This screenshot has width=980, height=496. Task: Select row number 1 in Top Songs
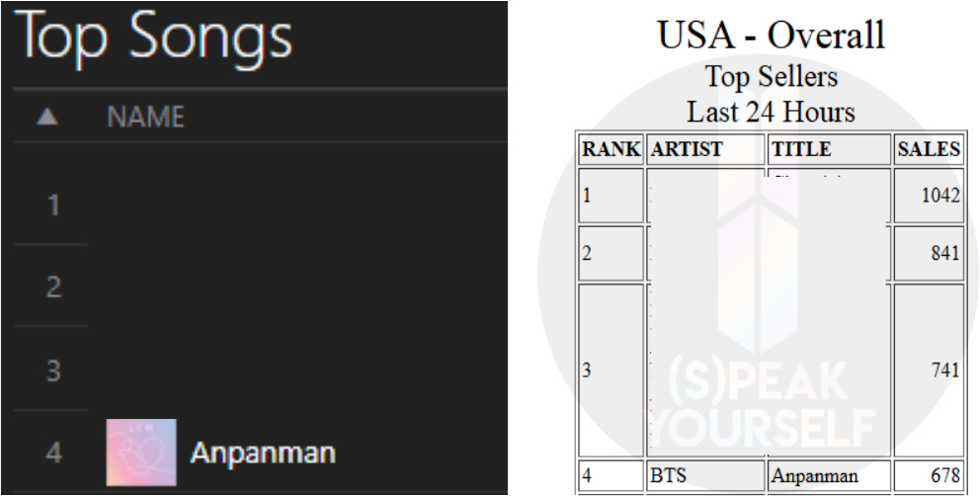54,207
